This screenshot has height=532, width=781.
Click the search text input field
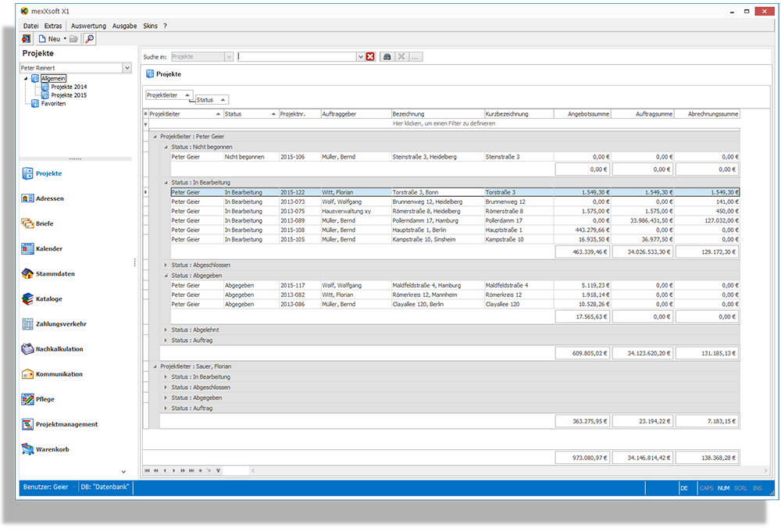297,57
